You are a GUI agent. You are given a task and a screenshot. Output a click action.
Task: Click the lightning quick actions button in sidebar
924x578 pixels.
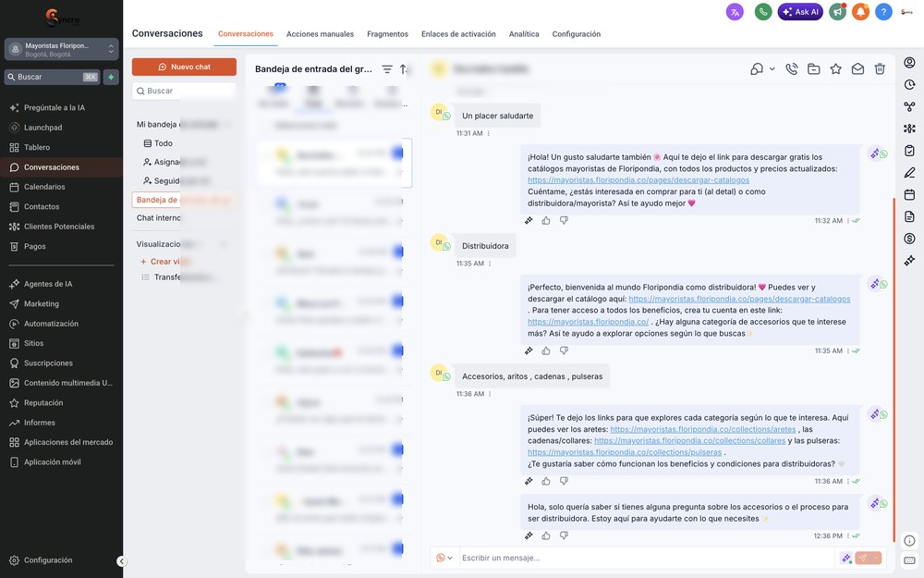(x=111, y=77)
